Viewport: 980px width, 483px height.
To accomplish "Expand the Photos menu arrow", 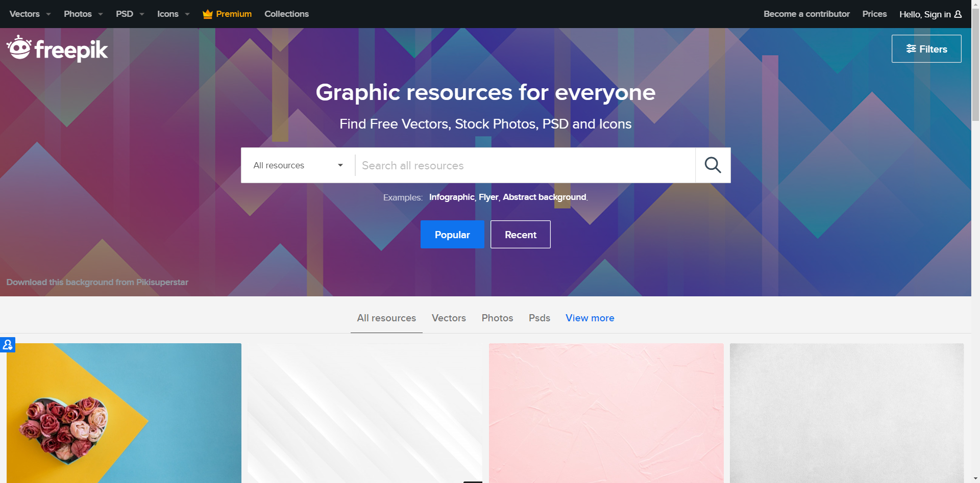I will point(101,14).
